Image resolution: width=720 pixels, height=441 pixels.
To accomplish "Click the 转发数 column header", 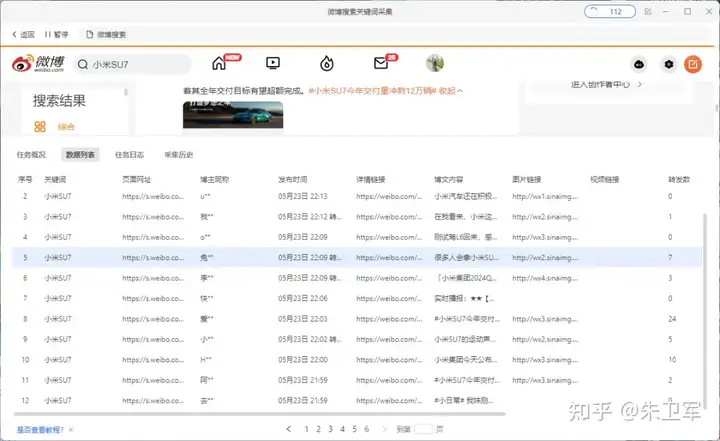I will tap(679, 179).
